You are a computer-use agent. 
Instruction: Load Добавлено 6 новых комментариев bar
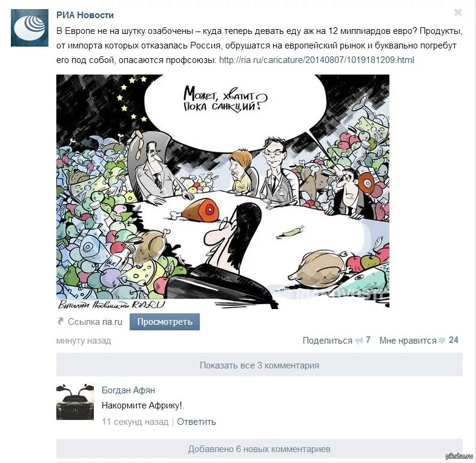(259, 448)
